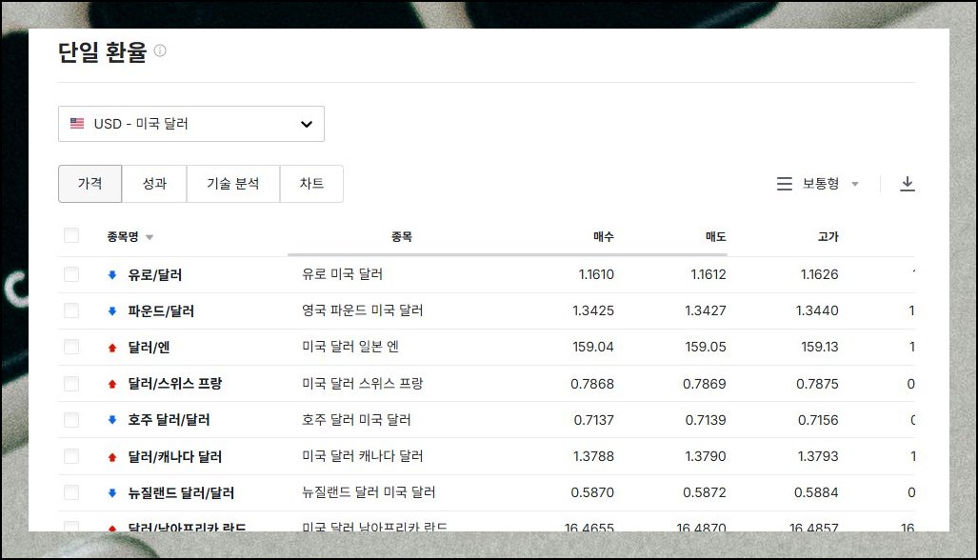
Task: Click the 0.7156 high value
Action: point(818,420)
